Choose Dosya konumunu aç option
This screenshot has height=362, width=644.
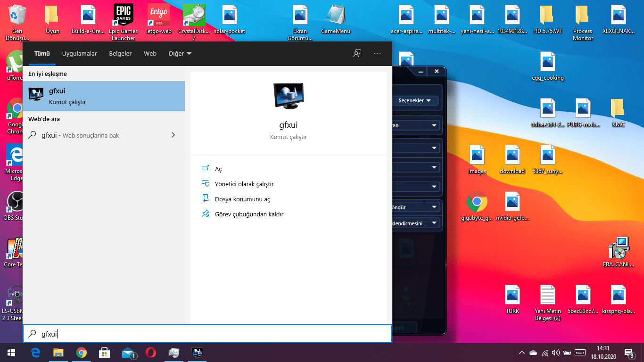pos(242,199)
